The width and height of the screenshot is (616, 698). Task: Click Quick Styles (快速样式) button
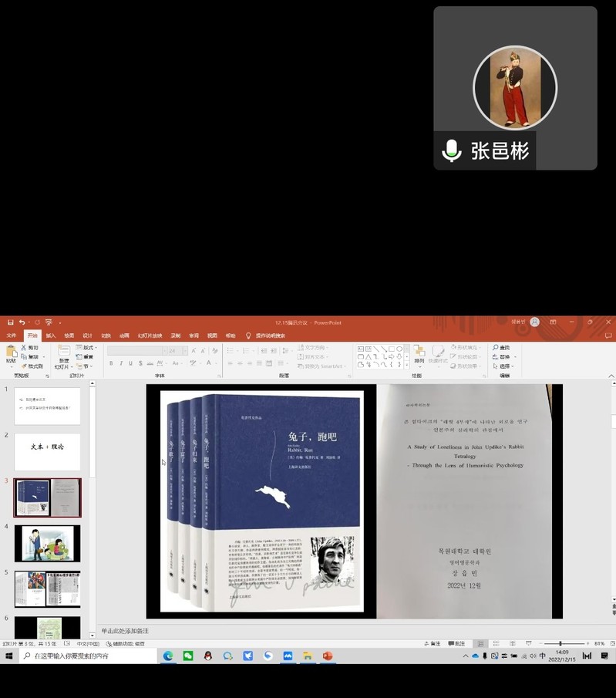[x=438, y=355]
